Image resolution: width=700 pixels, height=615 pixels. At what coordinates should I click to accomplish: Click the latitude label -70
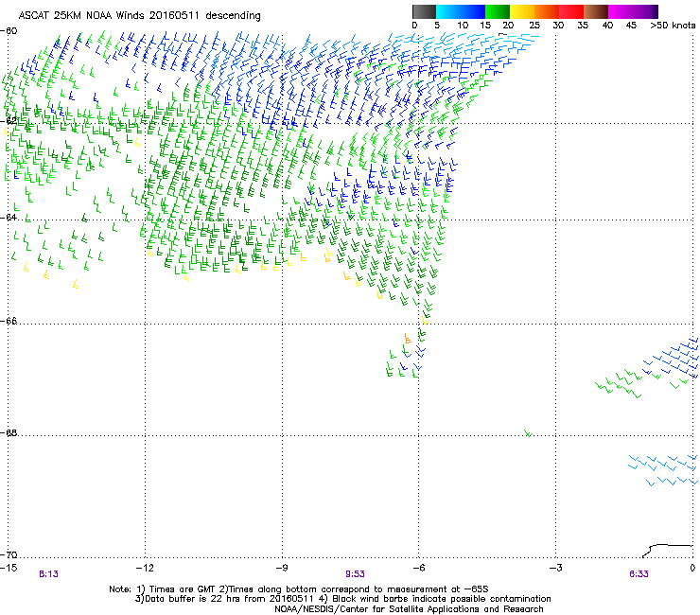pos(9,555)
